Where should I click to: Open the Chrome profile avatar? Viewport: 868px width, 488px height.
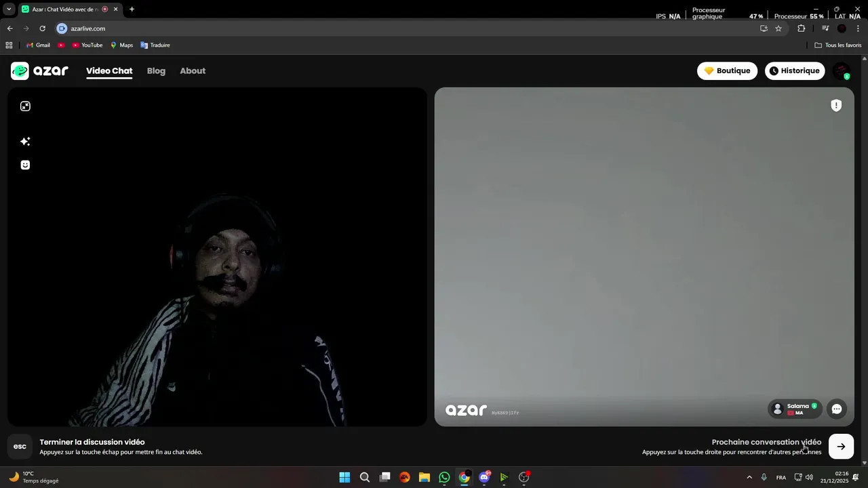tap(842, 28)
